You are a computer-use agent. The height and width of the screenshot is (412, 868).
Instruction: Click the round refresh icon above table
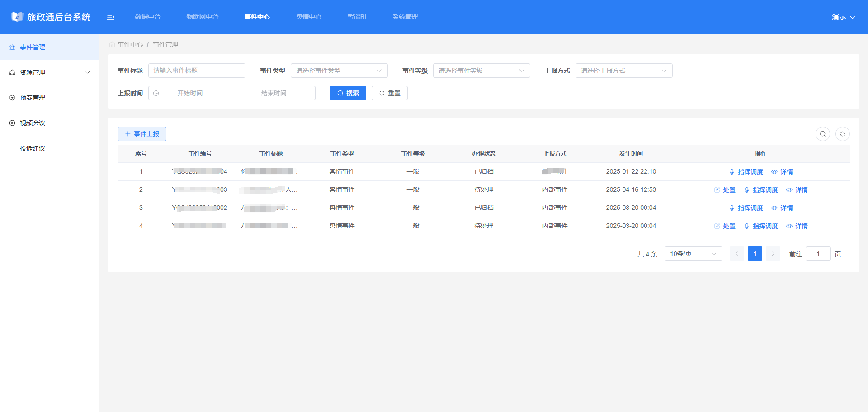843,134
